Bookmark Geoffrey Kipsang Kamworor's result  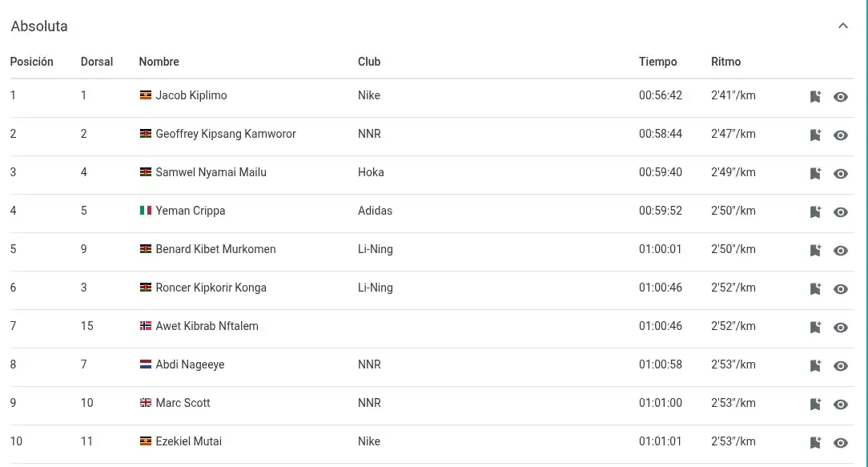pyautogui.click(x=815, y=135)
